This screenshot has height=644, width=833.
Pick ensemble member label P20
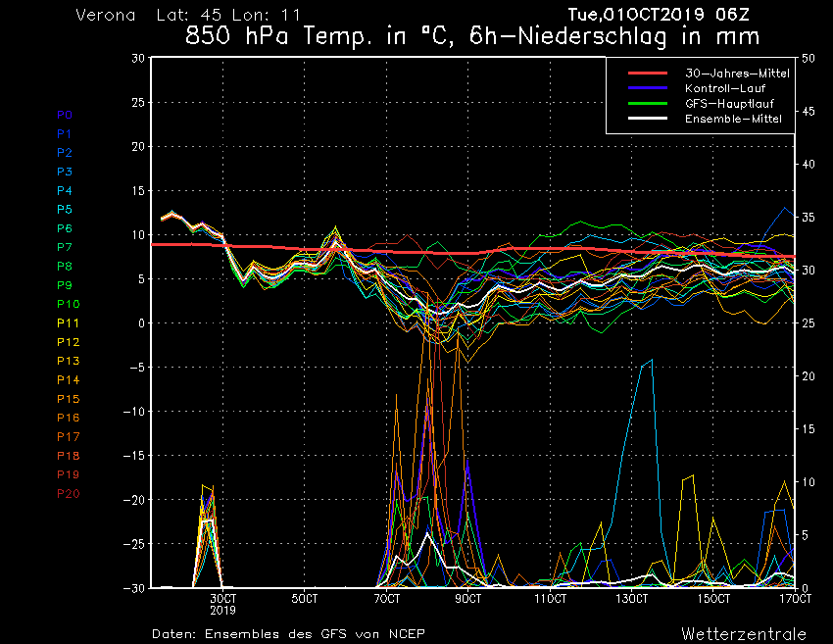click(x=68, y=494)
